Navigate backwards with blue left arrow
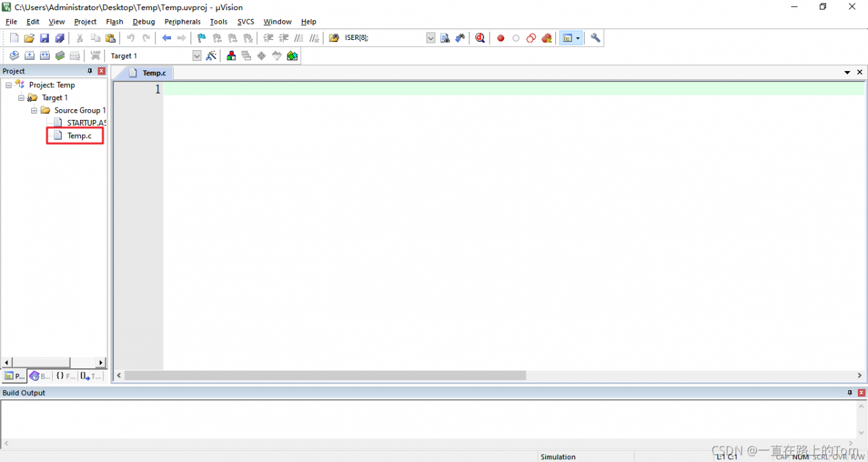 [166, 39]
